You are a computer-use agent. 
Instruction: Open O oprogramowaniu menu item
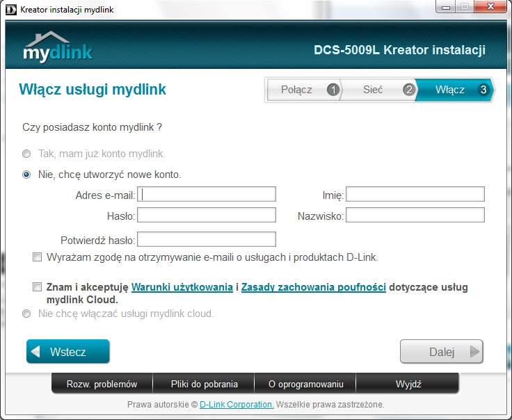(x=305, y=384)
